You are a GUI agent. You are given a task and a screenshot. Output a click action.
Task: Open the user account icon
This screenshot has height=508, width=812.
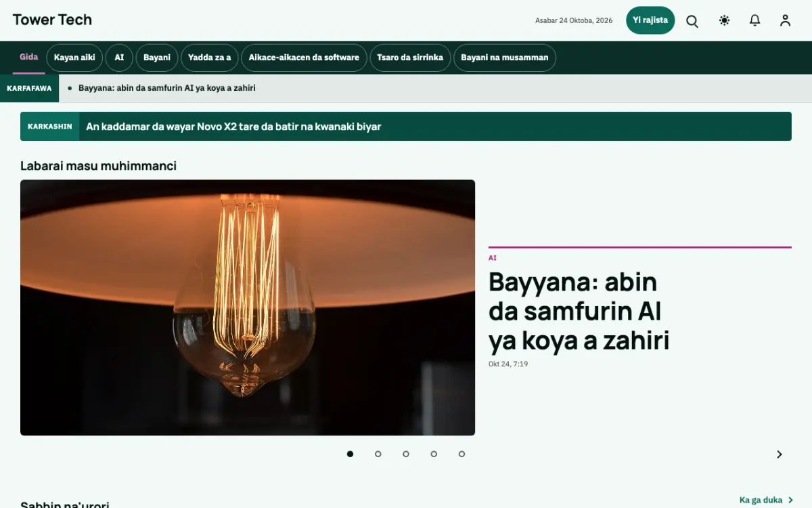click(x=785, y=20)
